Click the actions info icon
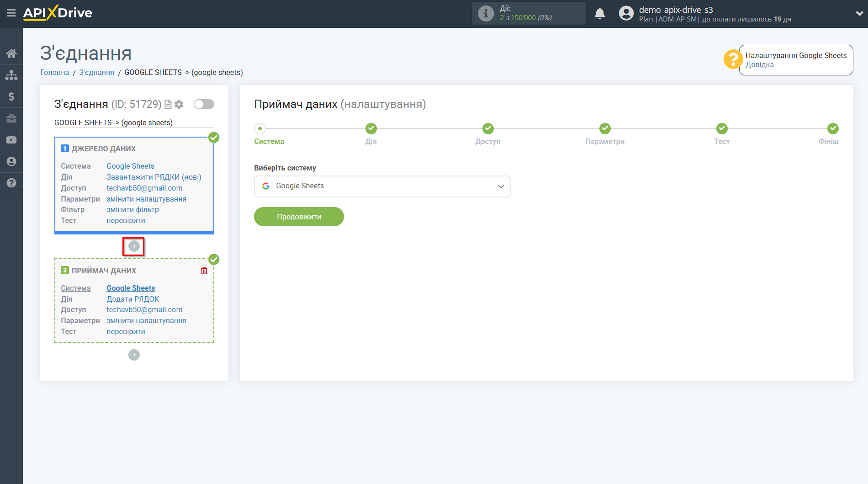This screenshot has height=484, width=868. [486, 13]
